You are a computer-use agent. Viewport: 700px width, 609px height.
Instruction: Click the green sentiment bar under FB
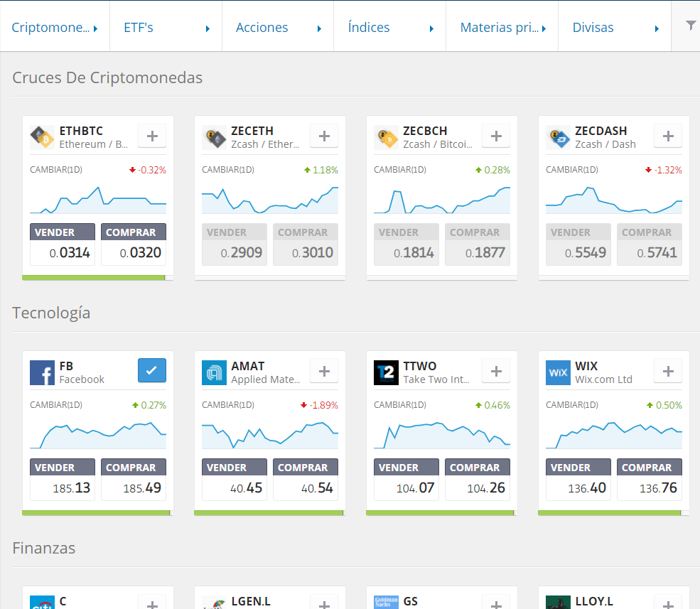pyautogui.click(x=96, y=513)
